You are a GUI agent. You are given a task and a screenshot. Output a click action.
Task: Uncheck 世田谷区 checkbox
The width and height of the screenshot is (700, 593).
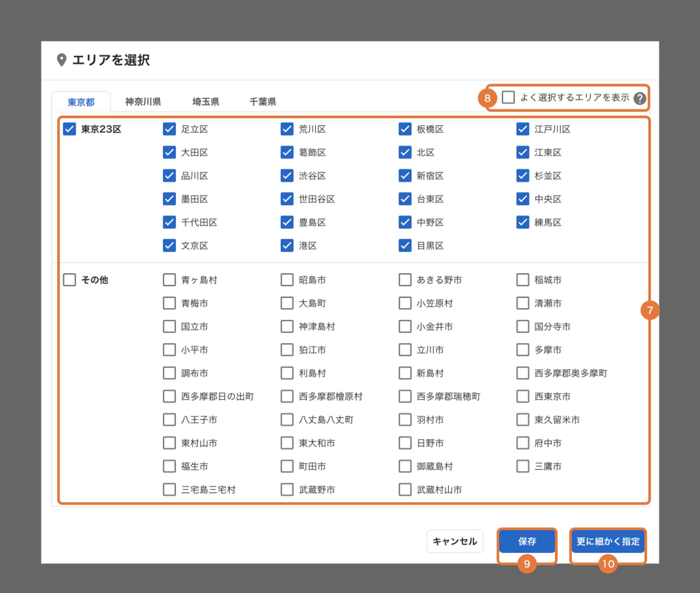point(287,199)
